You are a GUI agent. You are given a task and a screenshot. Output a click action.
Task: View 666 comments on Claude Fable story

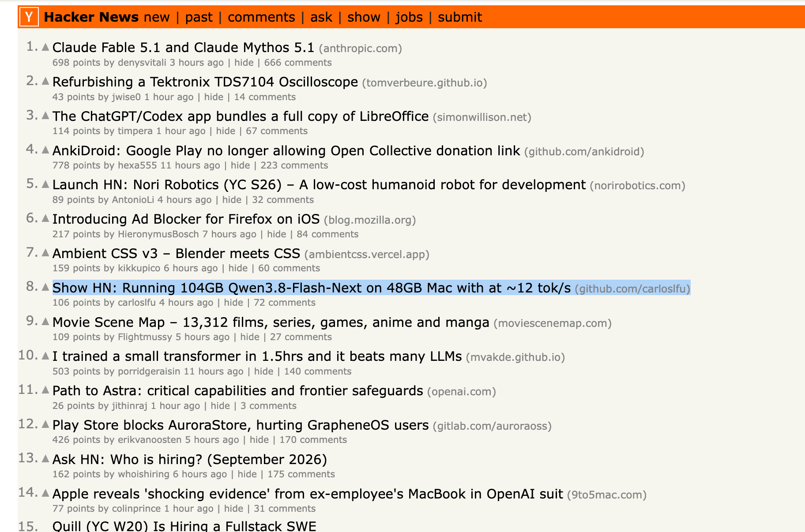tap(298, 63)
